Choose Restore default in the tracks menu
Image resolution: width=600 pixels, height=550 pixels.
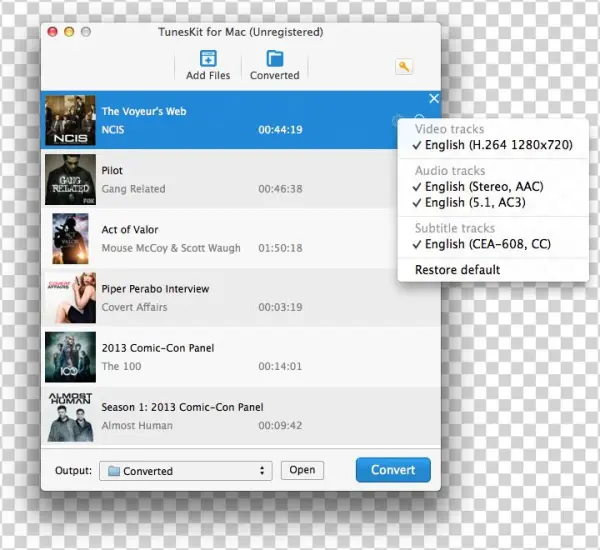click(458, 270)
